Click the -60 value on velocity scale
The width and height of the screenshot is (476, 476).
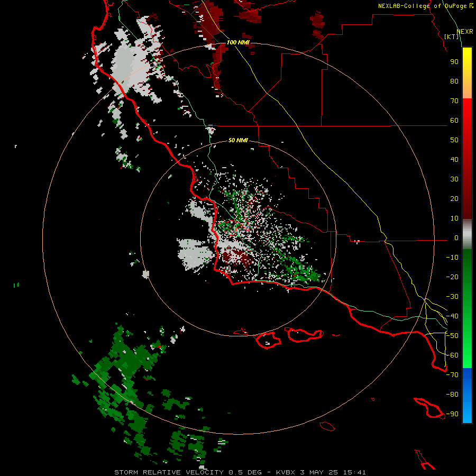pyautogui.click(x=452, y=355)
